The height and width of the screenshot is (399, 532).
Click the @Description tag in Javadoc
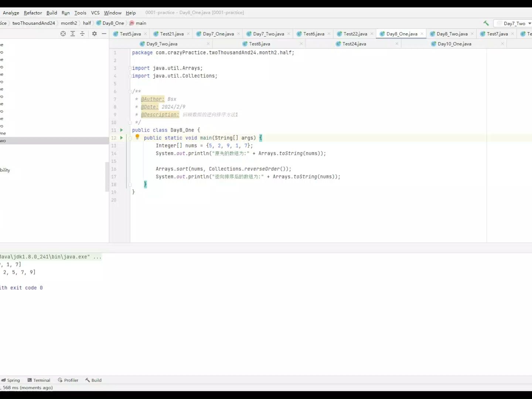tap(160, 115)
